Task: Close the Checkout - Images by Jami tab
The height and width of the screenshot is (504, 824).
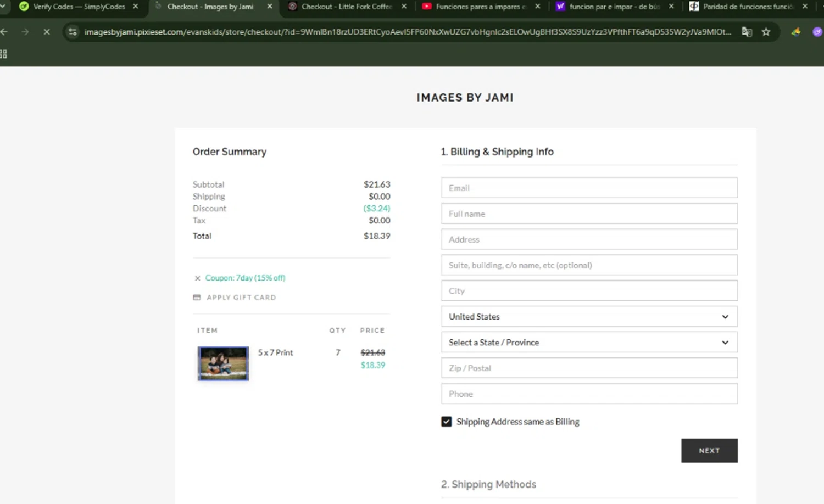Action: coord(270,7)
